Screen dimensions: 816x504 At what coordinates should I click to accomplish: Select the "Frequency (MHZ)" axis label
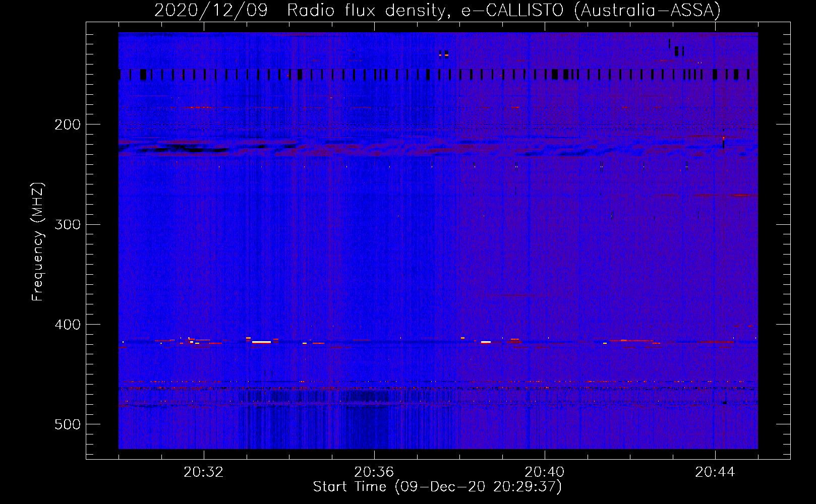coord(37,241)
